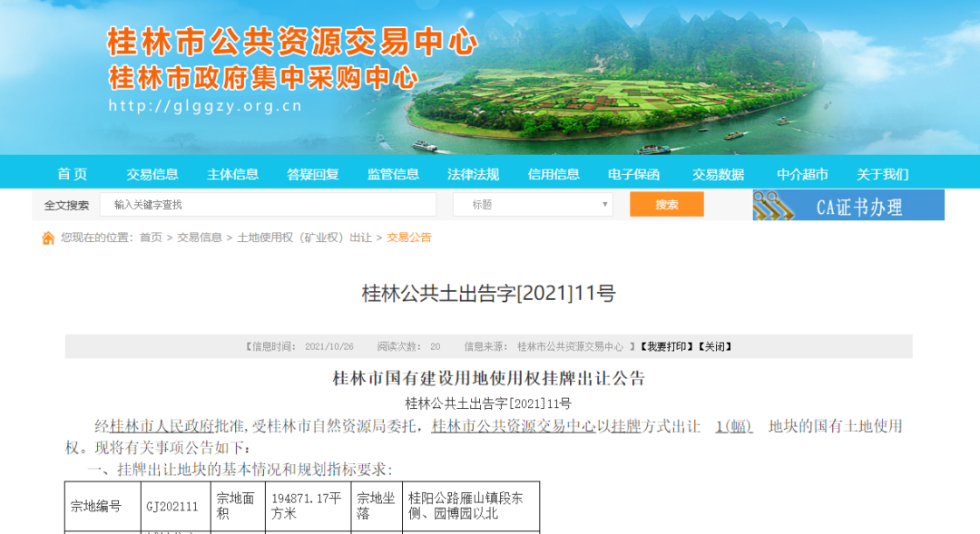Click the orange 搜索 button

tap(666, 205)
